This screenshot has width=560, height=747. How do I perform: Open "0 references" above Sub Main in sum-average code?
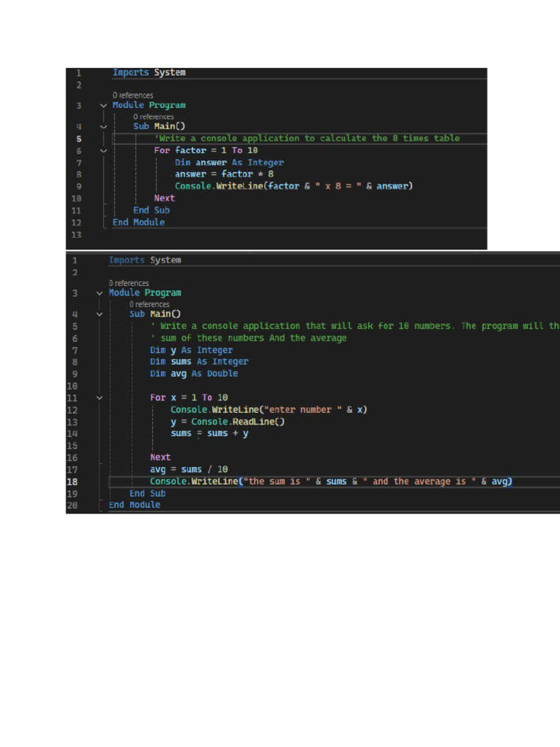(149, 304)
